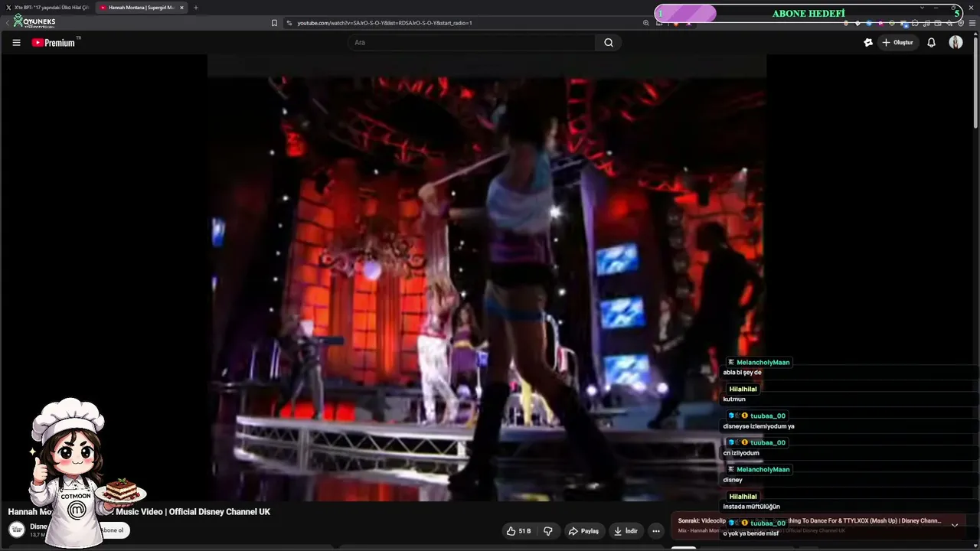The width and height of the screenshot is (980, 551).
Task: Open more actions three-dot menu
Action: point(655,531)
